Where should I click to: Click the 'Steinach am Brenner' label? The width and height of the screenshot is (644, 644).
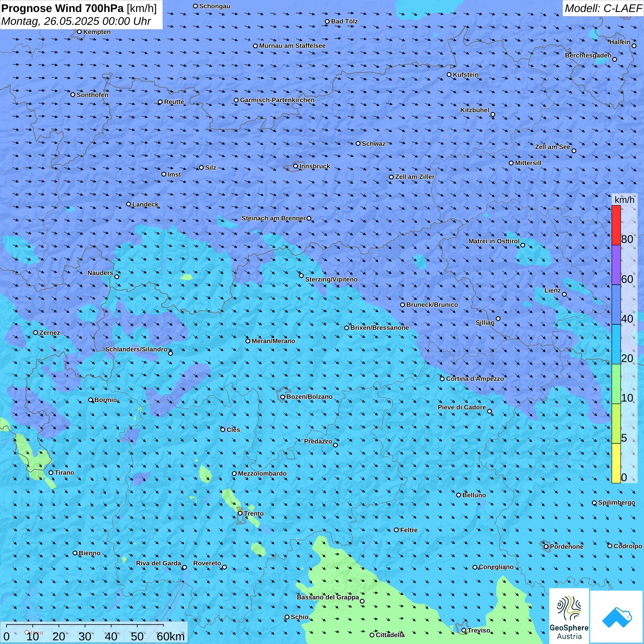(x=274, y=218)
